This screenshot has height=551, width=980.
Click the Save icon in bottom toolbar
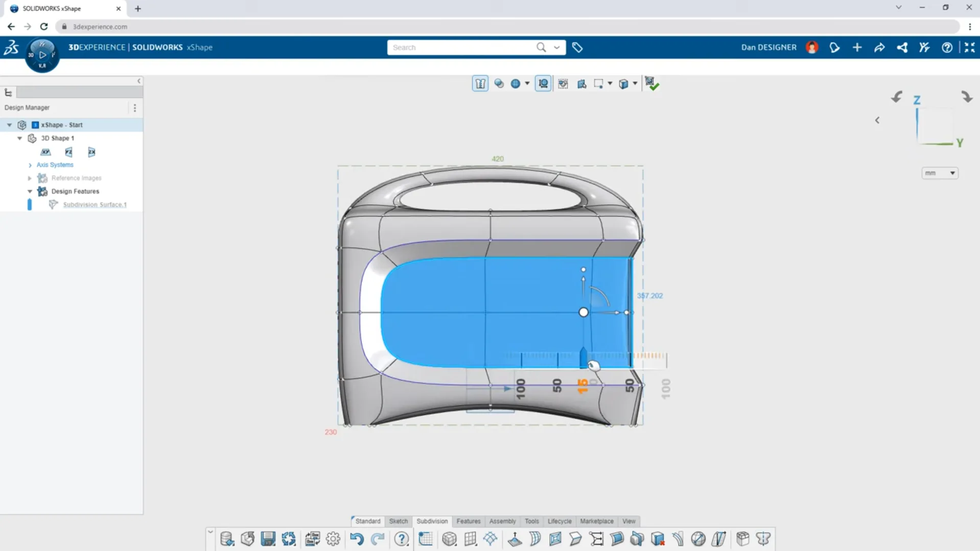coord(268,539)
